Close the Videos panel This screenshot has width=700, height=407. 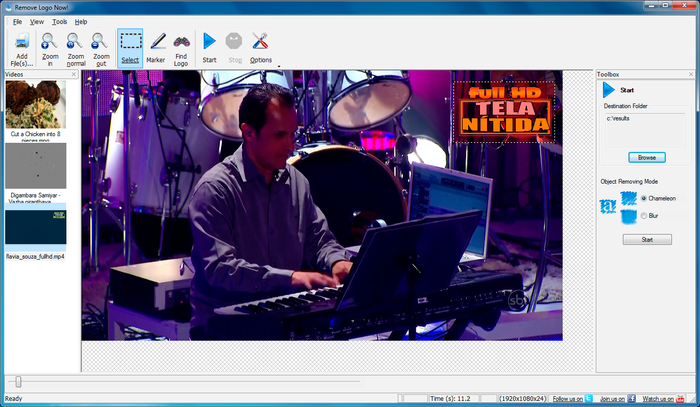(74, 75)
